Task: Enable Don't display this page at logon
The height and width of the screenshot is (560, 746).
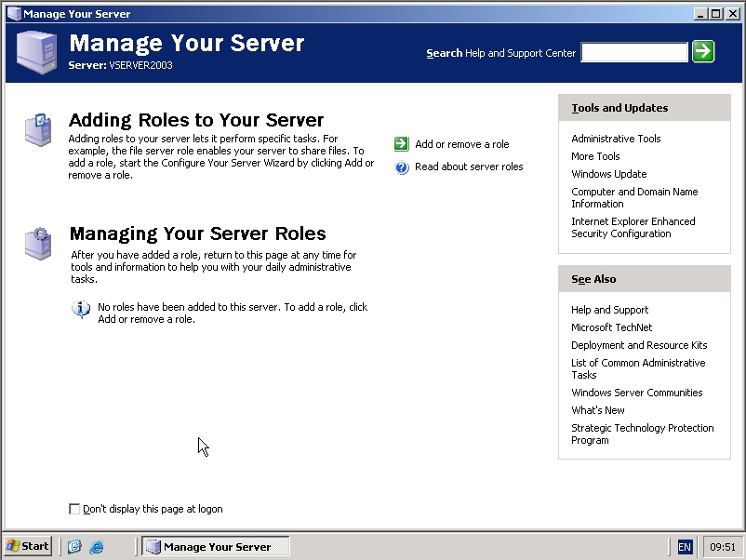Action: pyautogui.click(x=75, y=509)
